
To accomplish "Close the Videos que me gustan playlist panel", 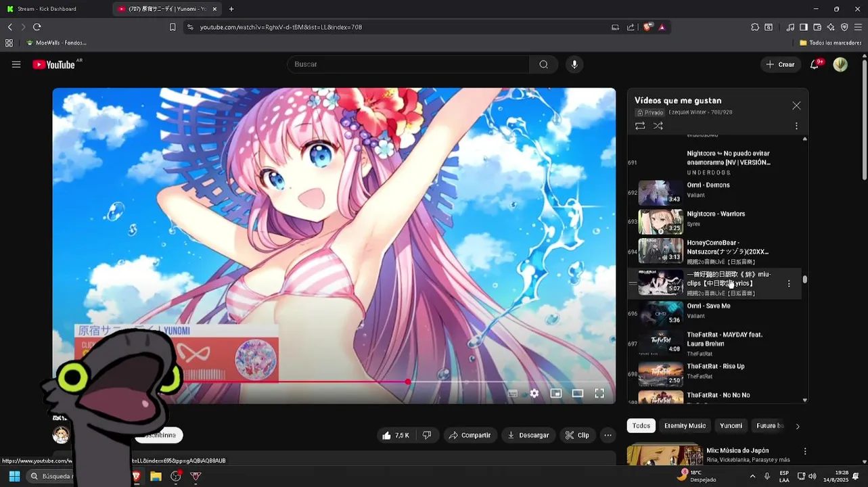I will [796, 106].
